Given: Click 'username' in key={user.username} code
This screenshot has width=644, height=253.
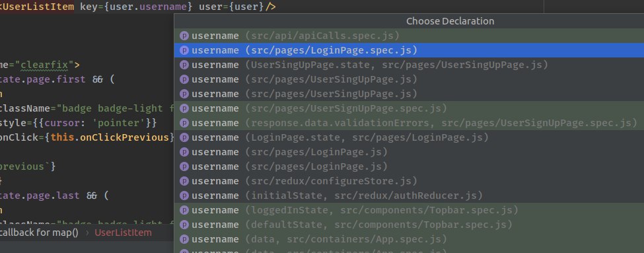Looking at the screenshot, I should click(163, 7).
